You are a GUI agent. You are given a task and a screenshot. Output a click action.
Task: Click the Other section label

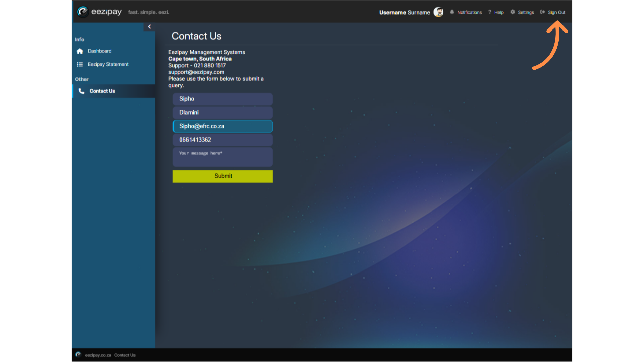(82, 79)
